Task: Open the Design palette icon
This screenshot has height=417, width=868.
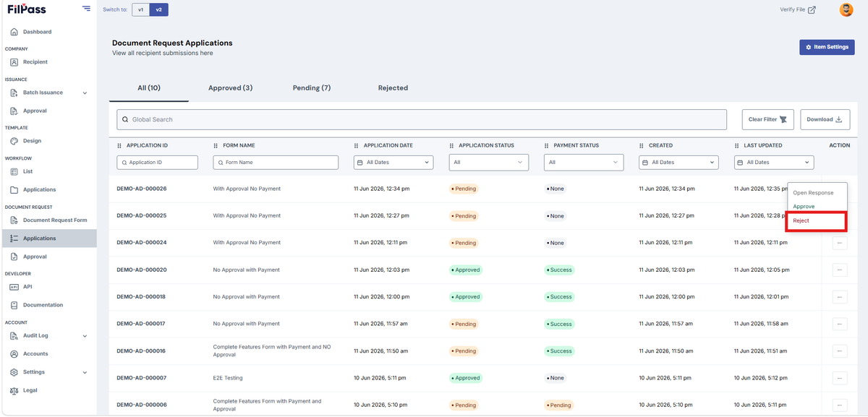Action: coord(14,141)
